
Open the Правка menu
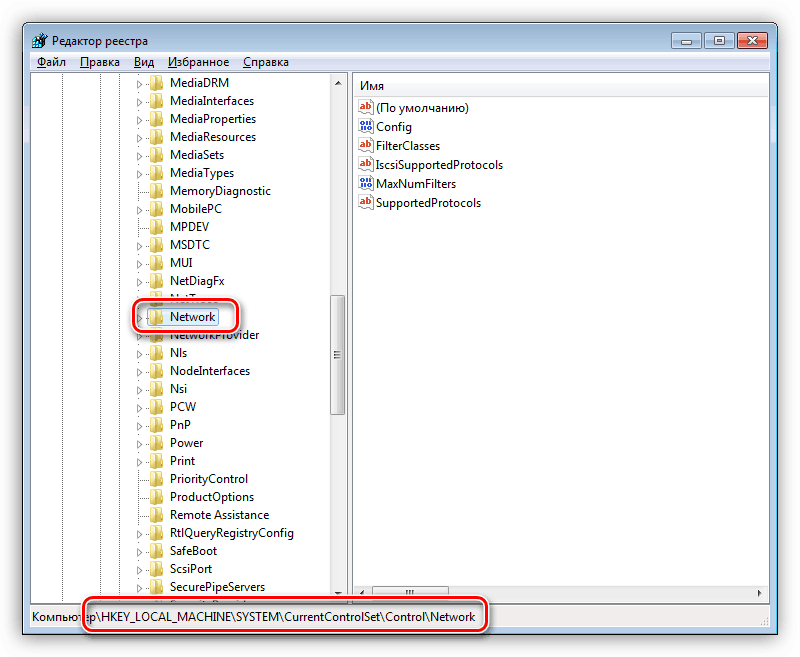[99, 61]
